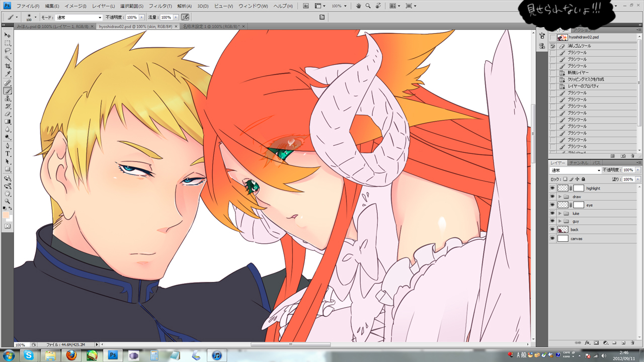Toggle lock all for layer

[583, 179]
